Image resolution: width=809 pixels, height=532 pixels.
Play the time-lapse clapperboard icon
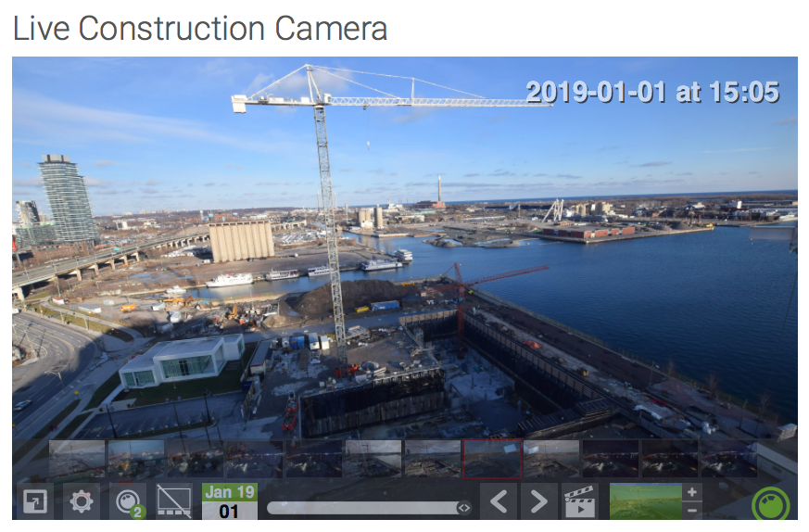[x=579, y=501]
